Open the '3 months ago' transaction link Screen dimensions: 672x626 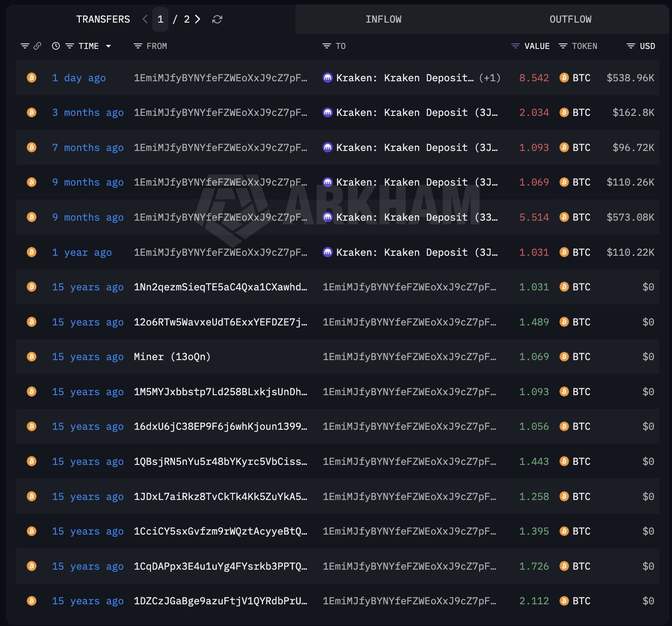88,113
